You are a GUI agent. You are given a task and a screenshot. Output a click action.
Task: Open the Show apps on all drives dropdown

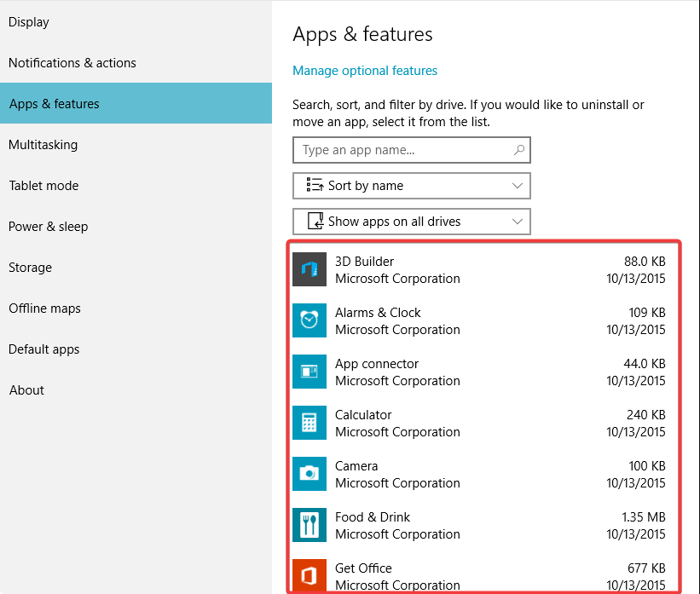click(x=412, y=222)
